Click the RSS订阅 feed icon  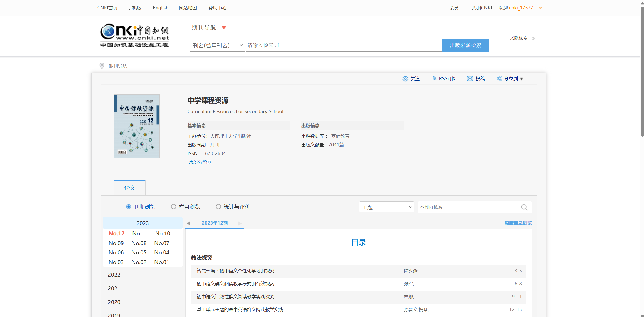coord(434,78)
